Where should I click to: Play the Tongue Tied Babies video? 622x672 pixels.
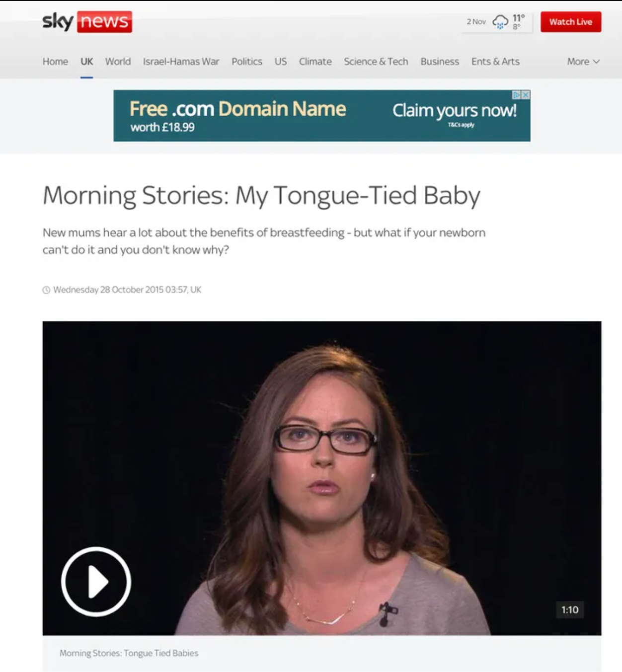click(96, 581)
